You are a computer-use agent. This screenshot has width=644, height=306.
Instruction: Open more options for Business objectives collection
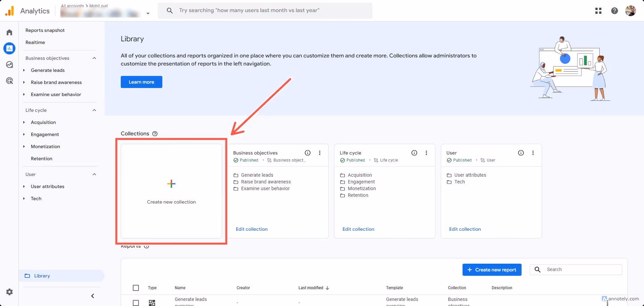[x=320, y=153]
